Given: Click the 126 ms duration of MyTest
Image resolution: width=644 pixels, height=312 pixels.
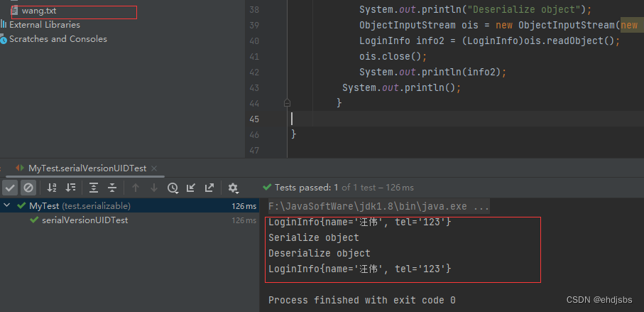Looking at the screenshot, I should pyautogui.click(x=244, y=206).
